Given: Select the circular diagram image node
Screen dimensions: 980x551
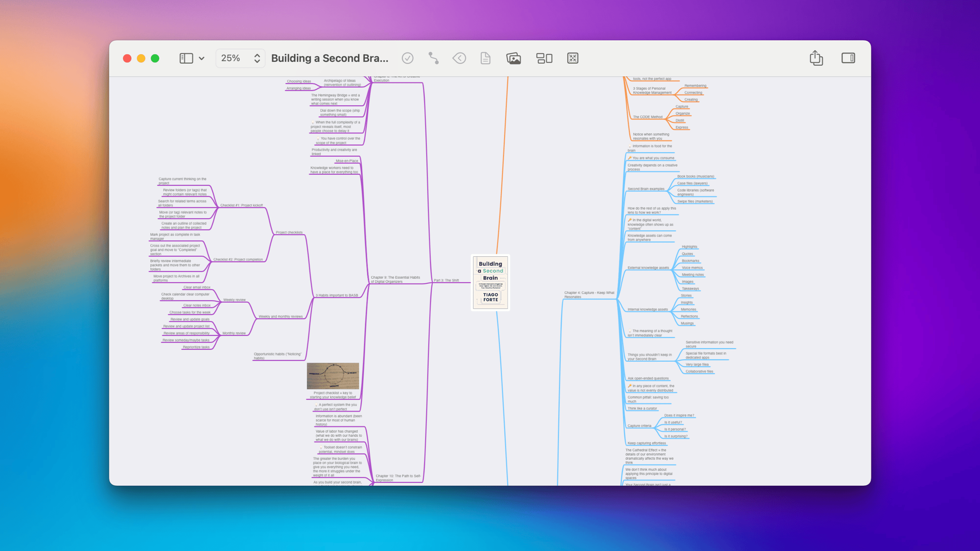Looking at the screenshot, I should [x=333, y=376].
